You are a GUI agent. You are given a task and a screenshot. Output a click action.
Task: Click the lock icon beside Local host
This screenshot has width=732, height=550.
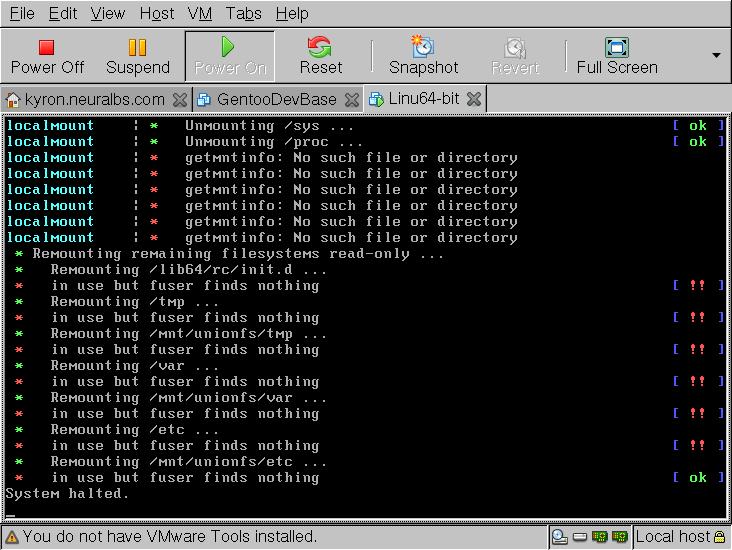[722, 537]
